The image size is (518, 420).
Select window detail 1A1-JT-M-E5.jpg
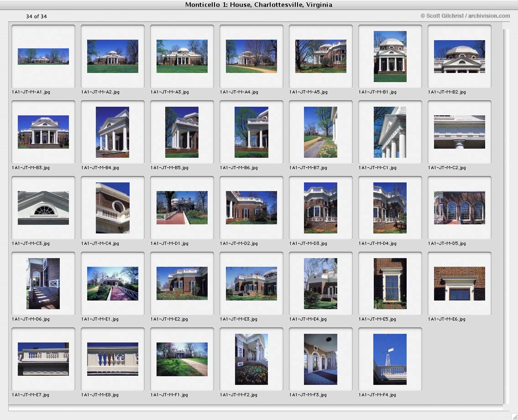390,284
